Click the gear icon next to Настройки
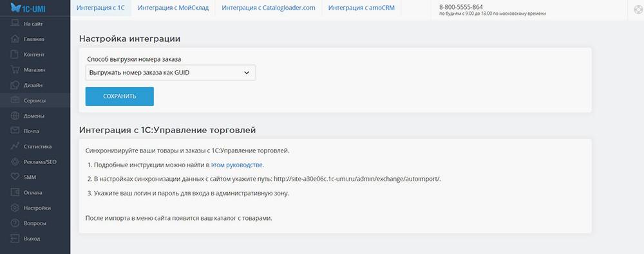This screenshot has height=254, width=644. tap(15, 208)
